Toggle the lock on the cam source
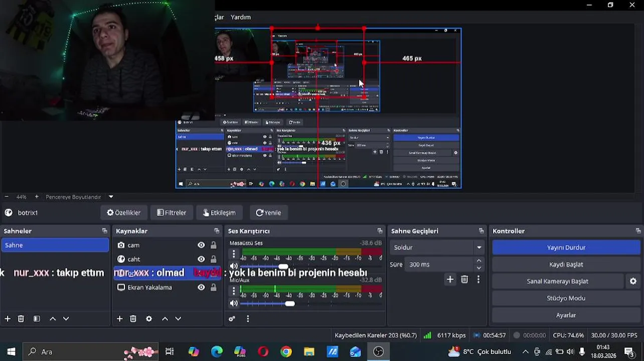 (x=214, y=245)
